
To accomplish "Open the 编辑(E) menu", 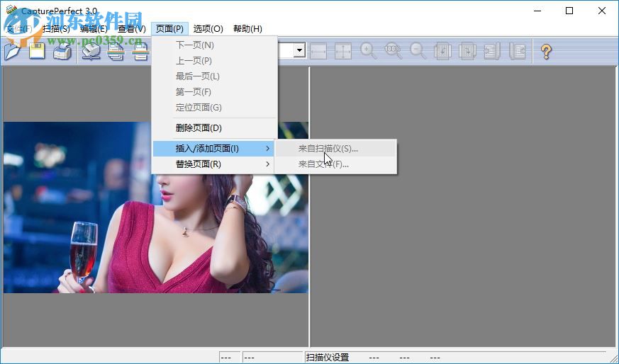I will point(94,29).
